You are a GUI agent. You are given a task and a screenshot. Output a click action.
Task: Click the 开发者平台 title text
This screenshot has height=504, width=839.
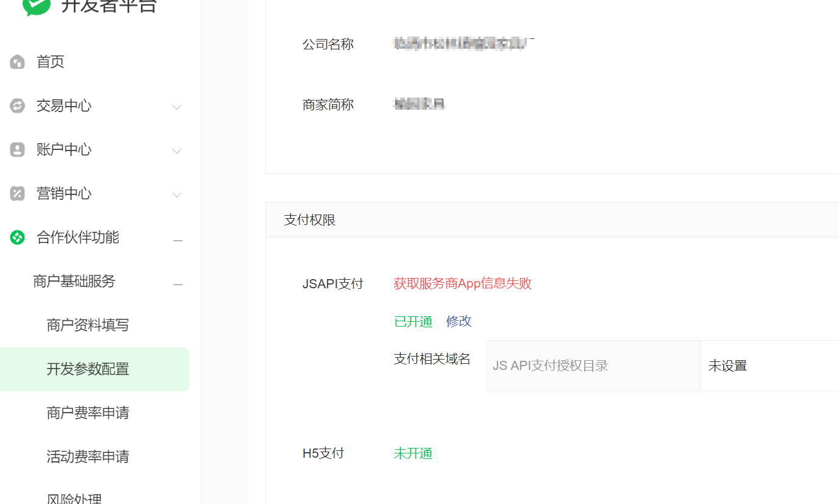[x=109, y=5]
